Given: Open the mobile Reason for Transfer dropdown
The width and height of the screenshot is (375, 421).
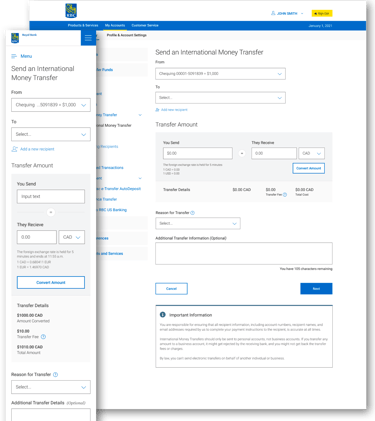Looking at the screenshot, I should 51,387.
